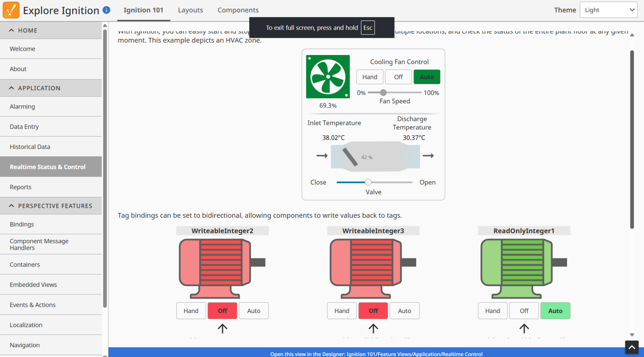Go to Historical Data page
644x357 pixels.
pyautogui.click(x=30, y=147)
